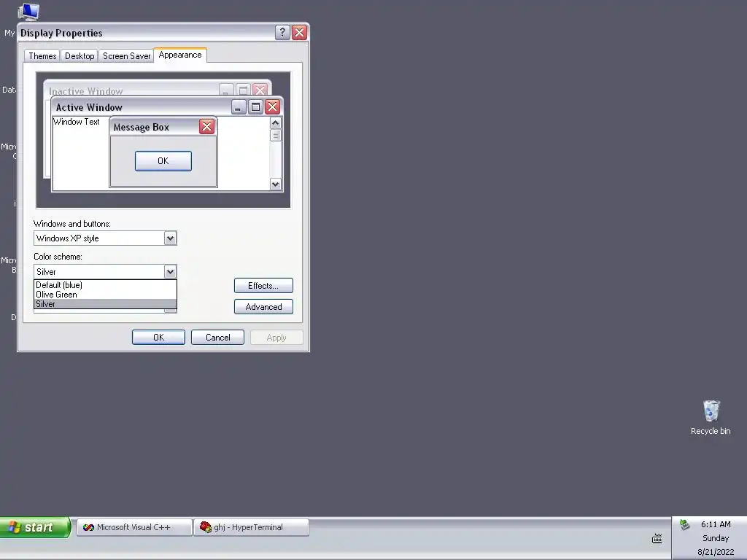Expand the Windows and buttons dropdown
This screenshot has width=747, height=560.
click(x=170, y=238)
